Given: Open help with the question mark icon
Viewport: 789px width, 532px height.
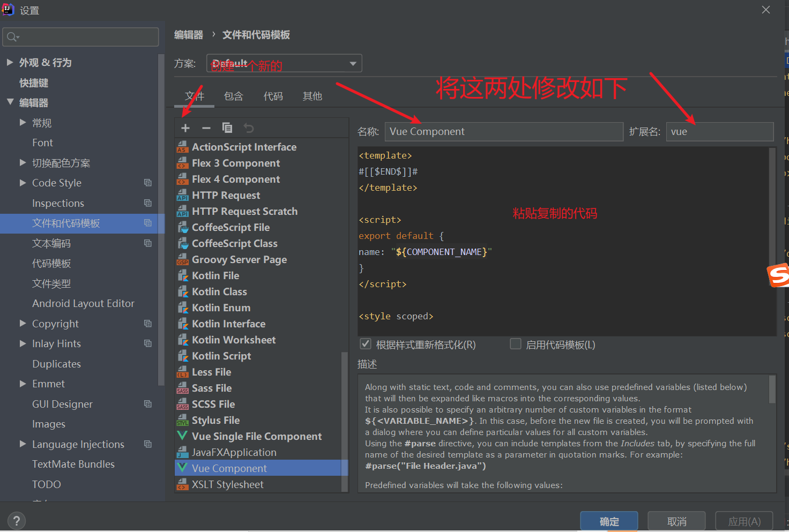Looking at the screenshot, I should pyautogui.click(x=17, y=521).
